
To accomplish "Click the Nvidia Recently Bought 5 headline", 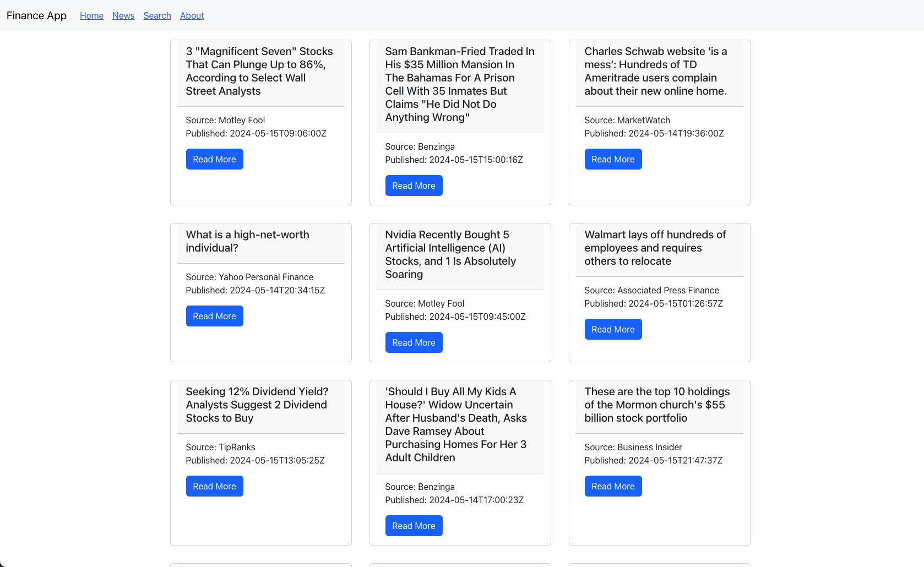I will 450,254.
